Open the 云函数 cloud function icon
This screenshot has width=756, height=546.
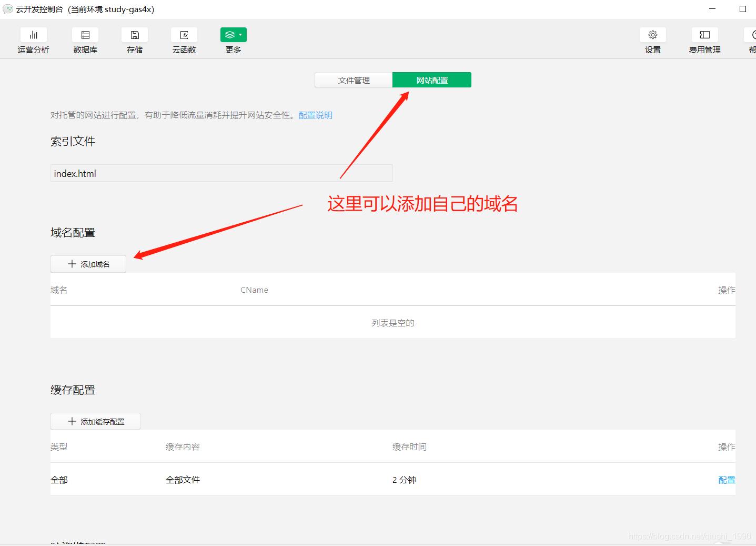184,35
